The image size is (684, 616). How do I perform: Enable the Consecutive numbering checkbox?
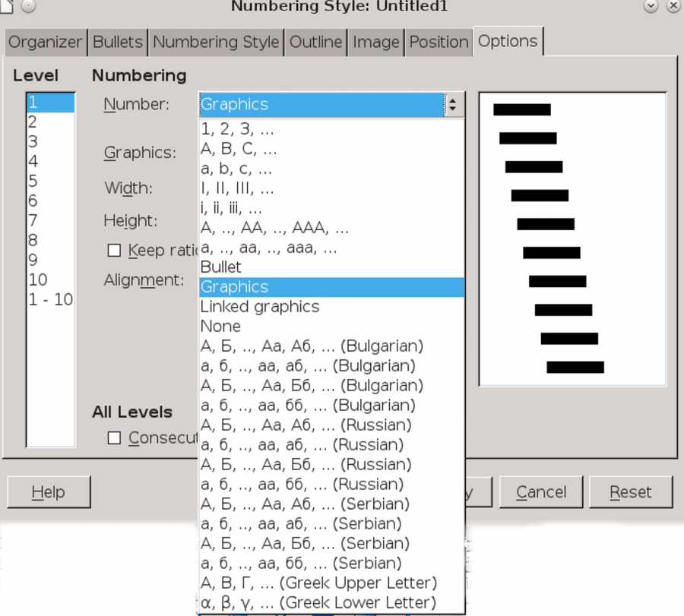click(114, 438)
